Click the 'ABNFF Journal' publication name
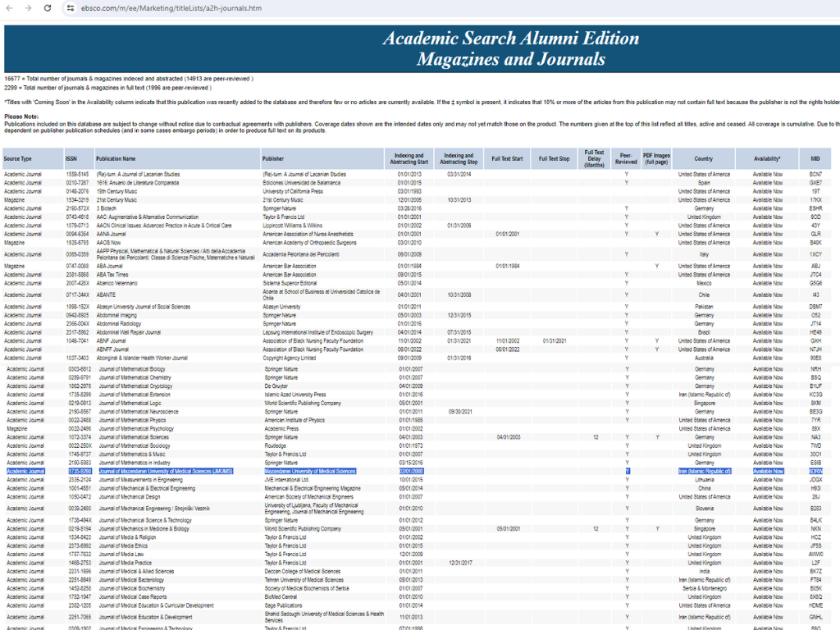This screenshot has height=630, width=840. click(112, 349)
